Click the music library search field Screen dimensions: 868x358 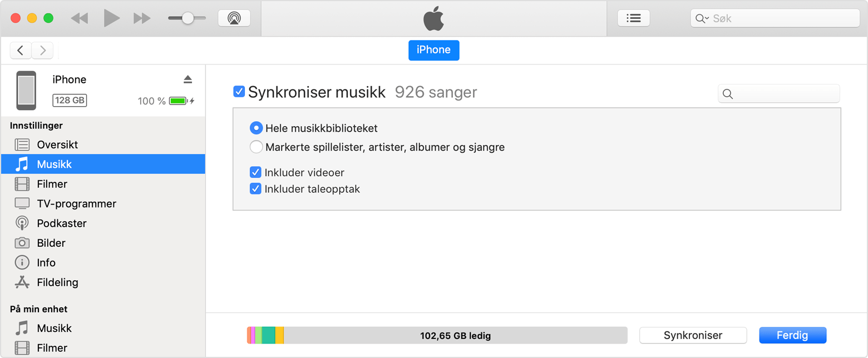coord(778,93)
